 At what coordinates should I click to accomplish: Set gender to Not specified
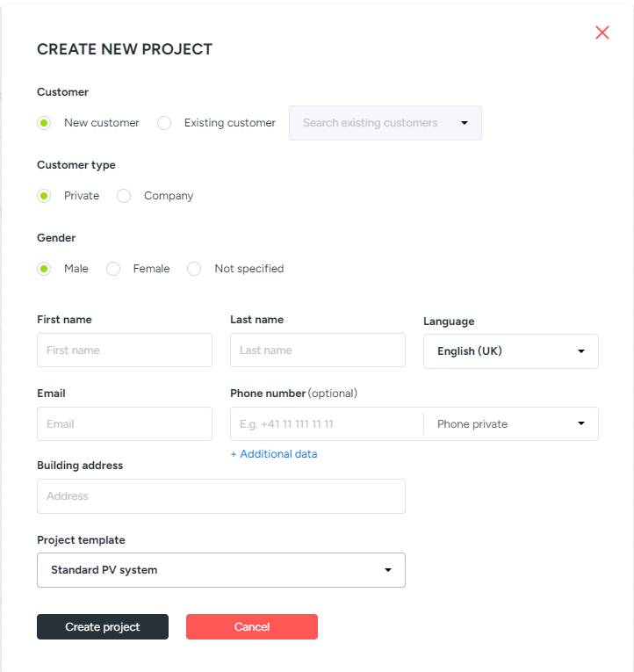tap(195, 269)
